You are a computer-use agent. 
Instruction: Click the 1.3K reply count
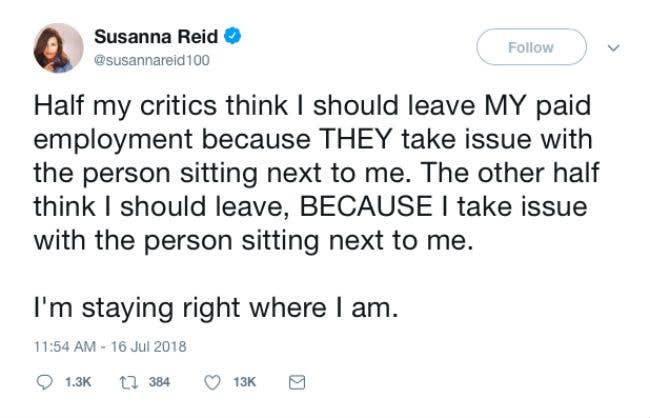coord(78,382)
